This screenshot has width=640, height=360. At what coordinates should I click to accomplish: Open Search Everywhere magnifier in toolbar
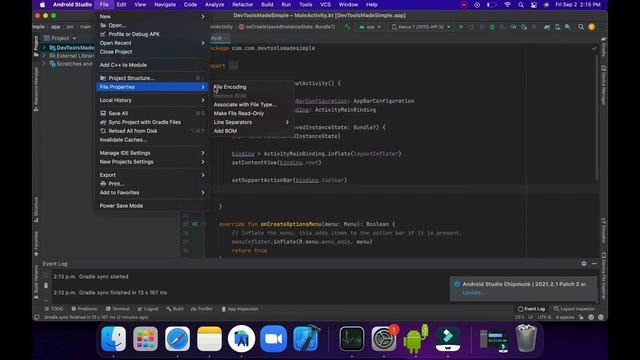581,27
